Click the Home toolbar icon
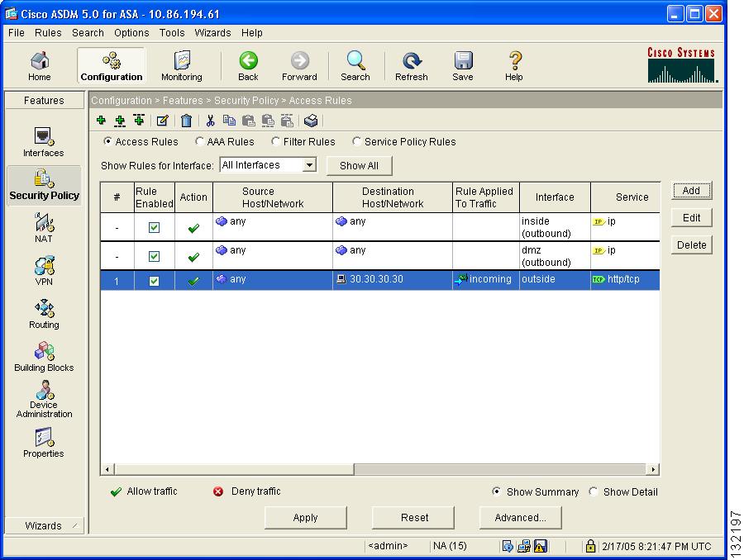The height and width of the screenshot is (560, 744). click(40, 66)
